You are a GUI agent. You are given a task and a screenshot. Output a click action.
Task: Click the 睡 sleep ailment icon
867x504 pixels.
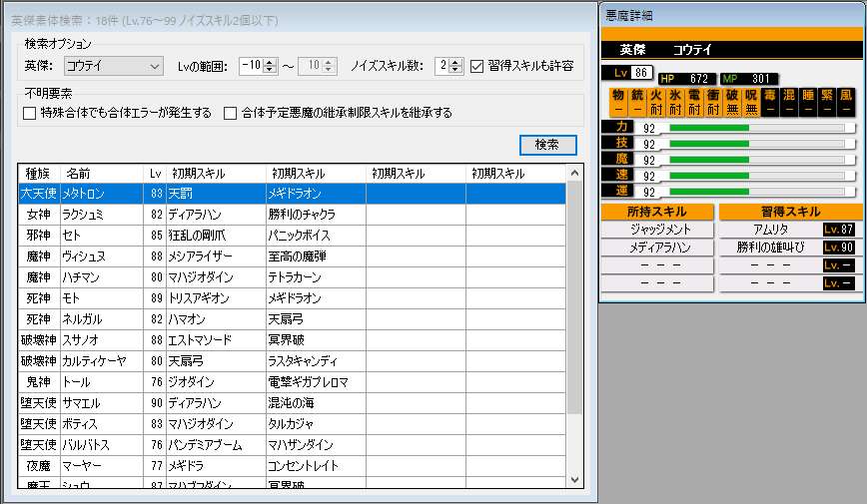point(807,102)
